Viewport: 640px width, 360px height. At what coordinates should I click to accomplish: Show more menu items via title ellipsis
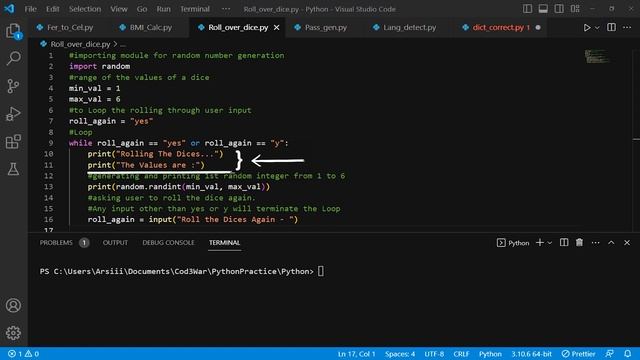coord(226,9)
